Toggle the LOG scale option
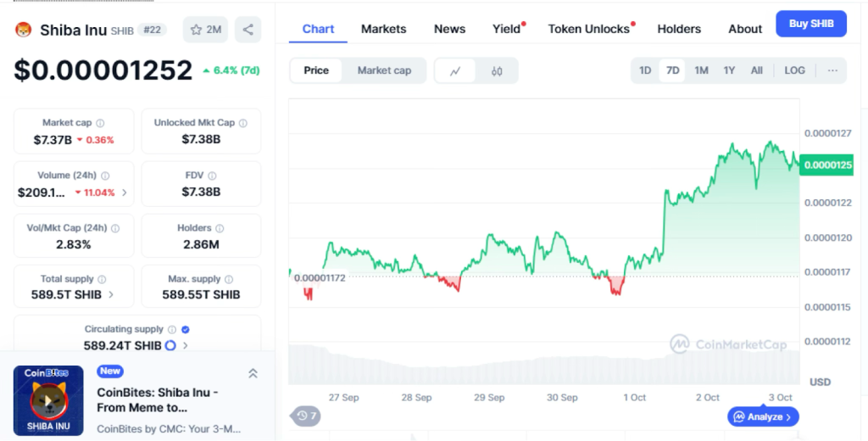Screen dimensions: 868x441 tap(794, 70)
